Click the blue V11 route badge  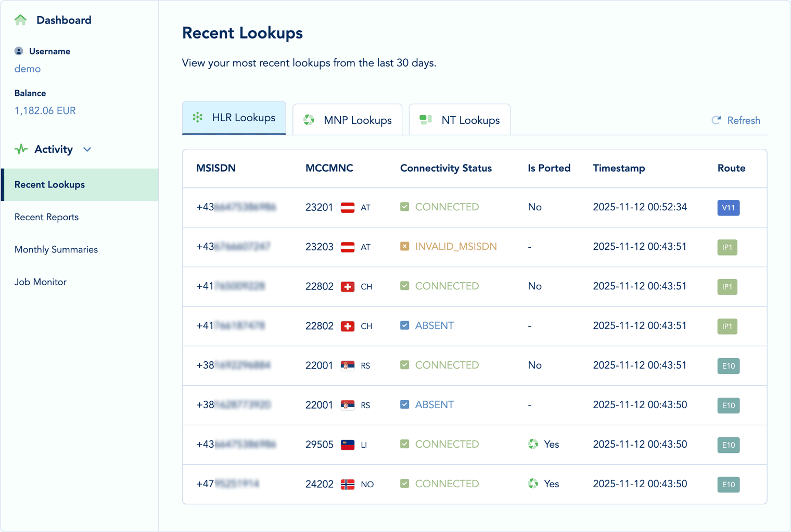coord(728,208)
